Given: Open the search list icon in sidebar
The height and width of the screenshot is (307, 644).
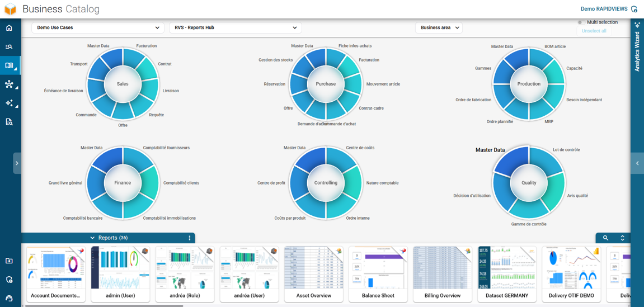Looking at the screenshot, I should click(9, 47).
